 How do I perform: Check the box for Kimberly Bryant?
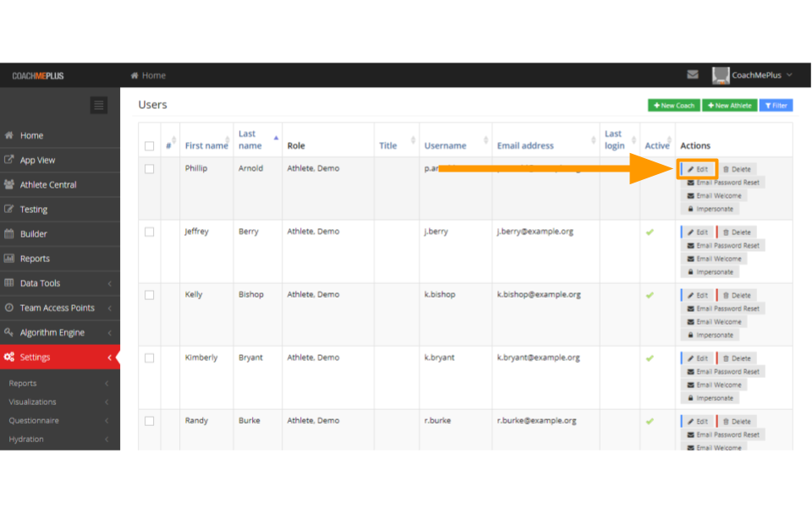click(x=149, y=358)
